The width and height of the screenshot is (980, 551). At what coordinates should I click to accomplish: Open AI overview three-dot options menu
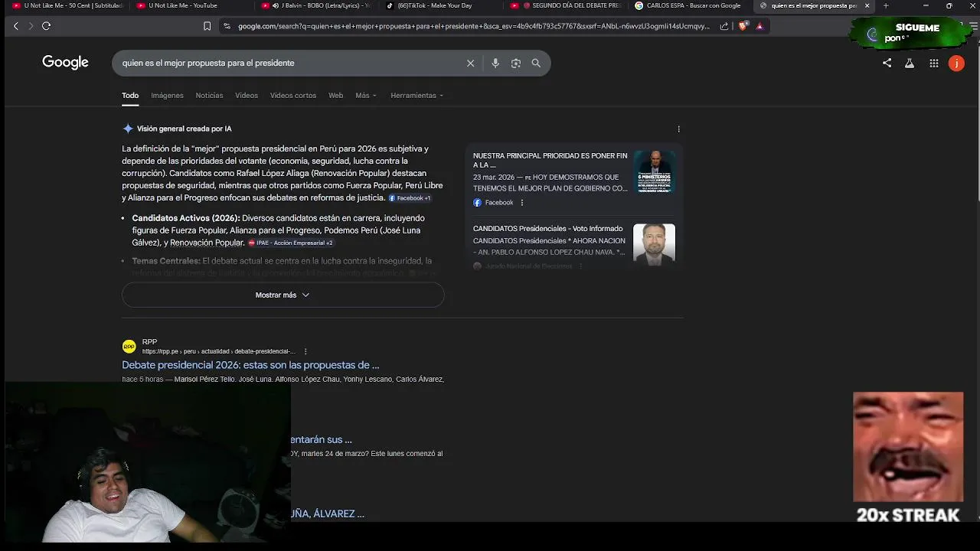(678, 129)
